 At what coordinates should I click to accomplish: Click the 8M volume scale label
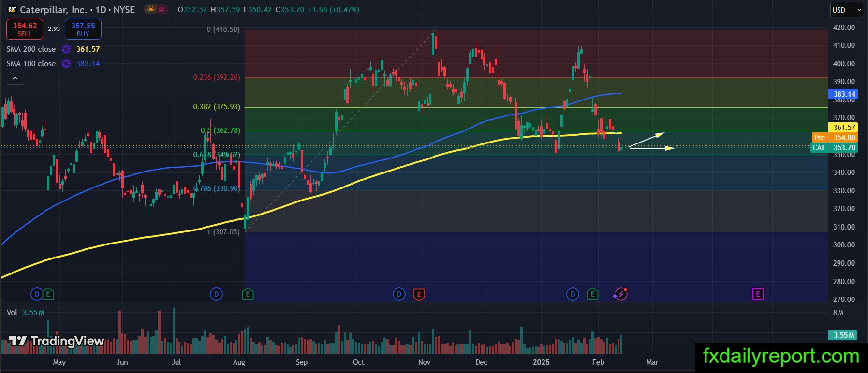point(839,313)
